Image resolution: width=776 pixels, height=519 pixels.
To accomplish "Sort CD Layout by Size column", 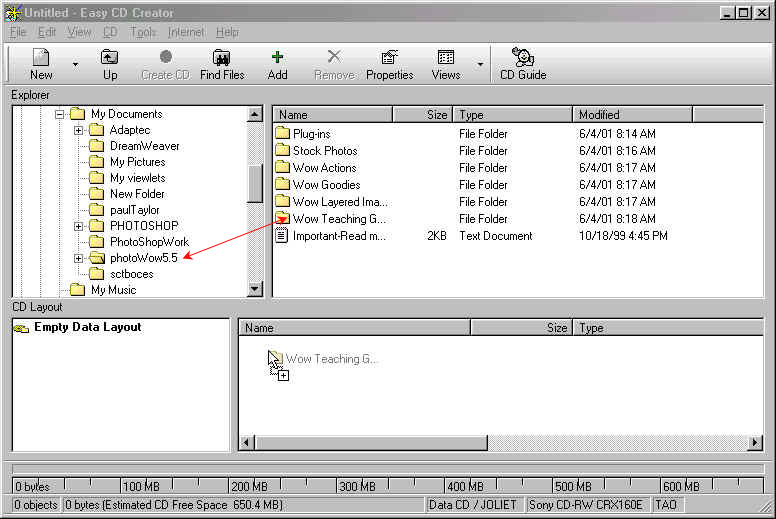I will point(522,328).
